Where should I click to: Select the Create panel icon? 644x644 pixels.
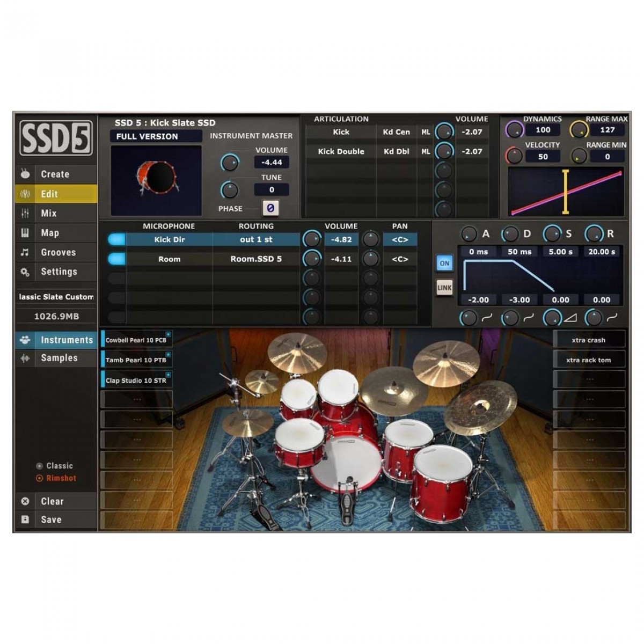(x=25, y=174)
